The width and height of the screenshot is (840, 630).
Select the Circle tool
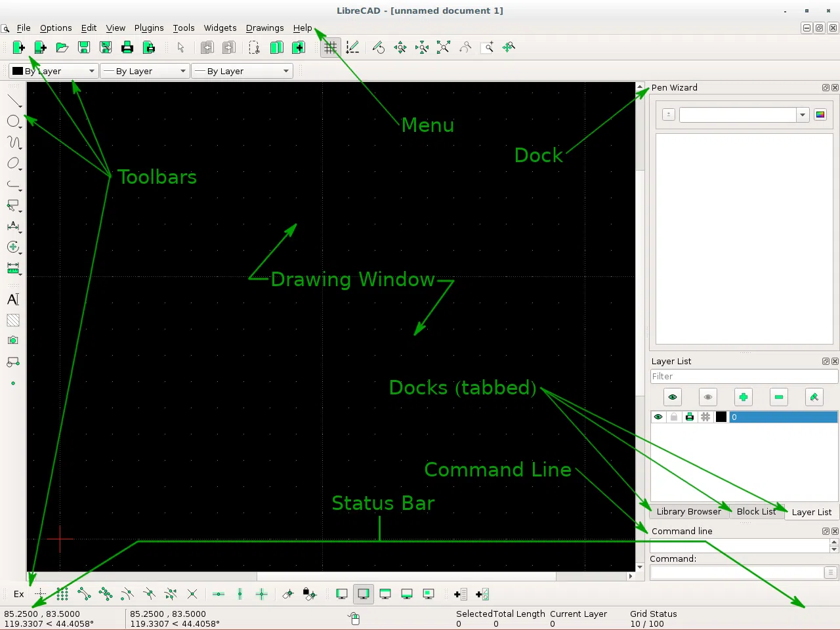[x=14, y=121]
